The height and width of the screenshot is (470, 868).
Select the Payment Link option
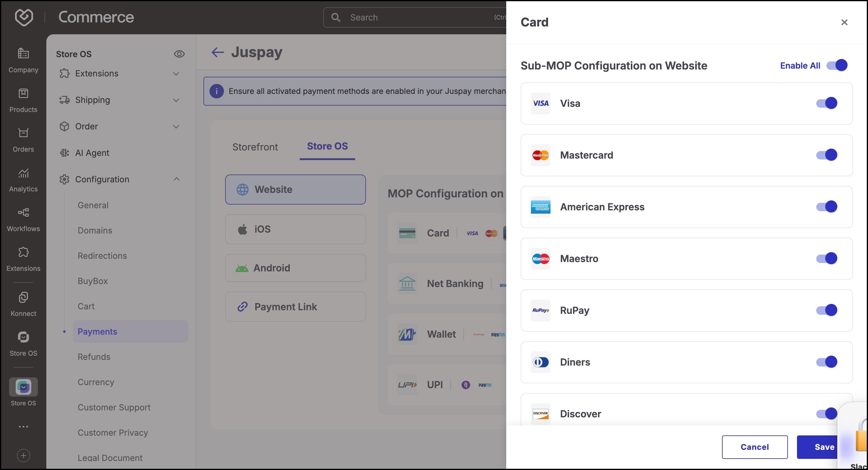pos(296,307)
